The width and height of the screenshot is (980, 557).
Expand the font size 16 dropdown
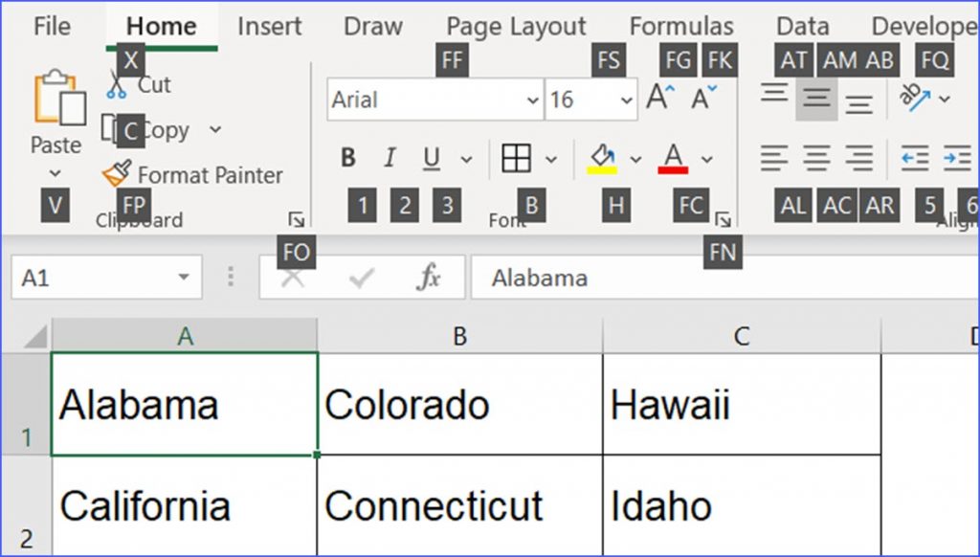627,100
